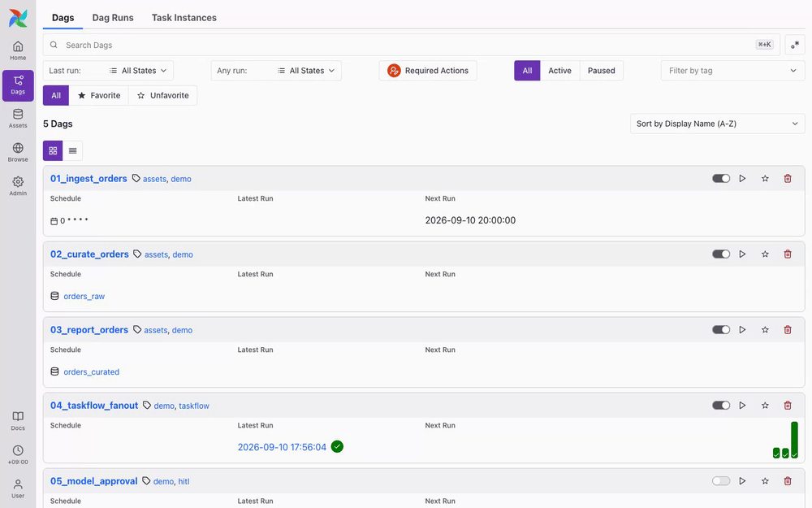
Task: Show only Active Dags
Action: (x=559, y=71)
